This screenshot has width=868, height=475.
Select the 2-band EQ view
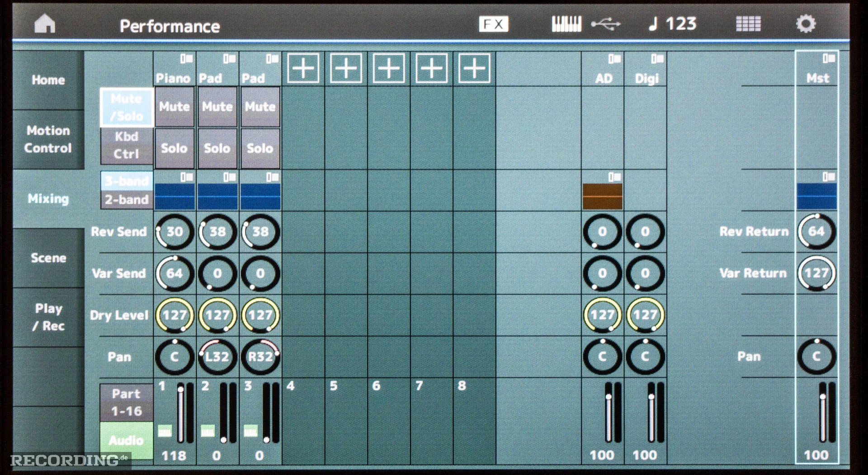[x=127, y=199]
